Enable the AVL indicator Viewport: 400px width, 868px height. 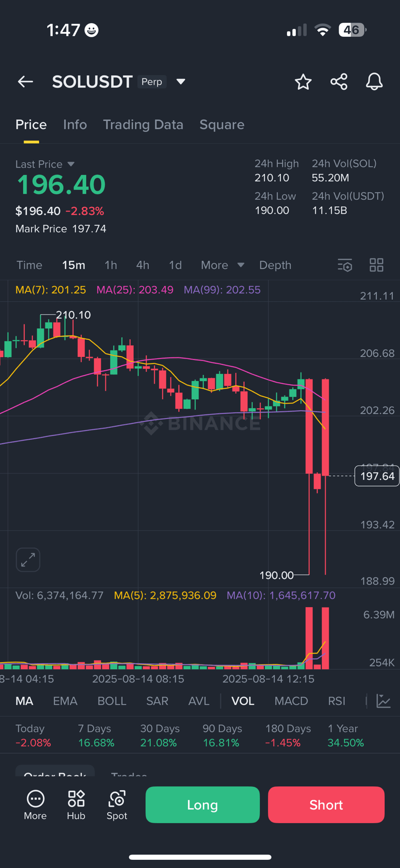[x=199, y=701]
